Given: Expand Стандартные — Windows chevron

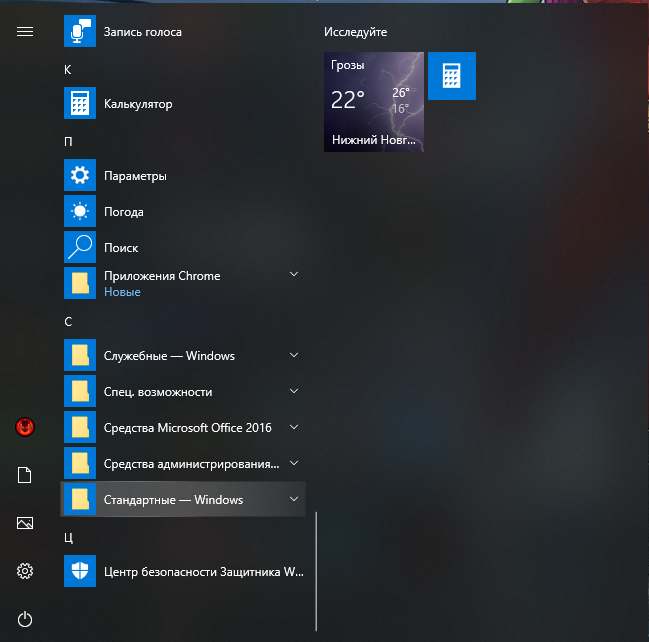Looking at the screenshot, I should tap(294, 499).
